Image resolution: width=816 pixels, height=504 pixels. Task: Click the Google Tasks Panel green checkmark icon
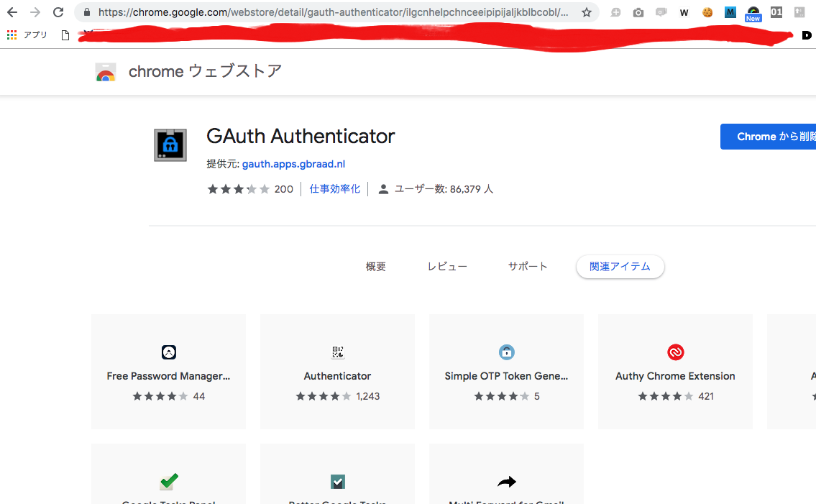point(168,482)
